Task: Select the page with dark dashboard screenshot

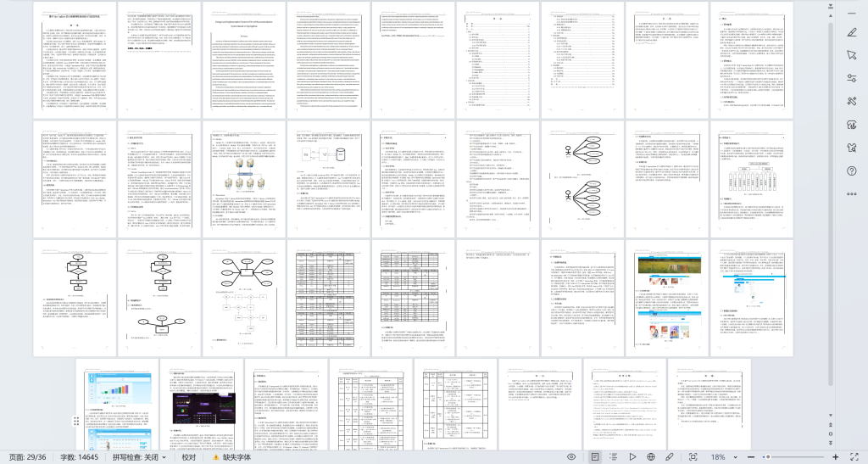Action: [202, 405]
